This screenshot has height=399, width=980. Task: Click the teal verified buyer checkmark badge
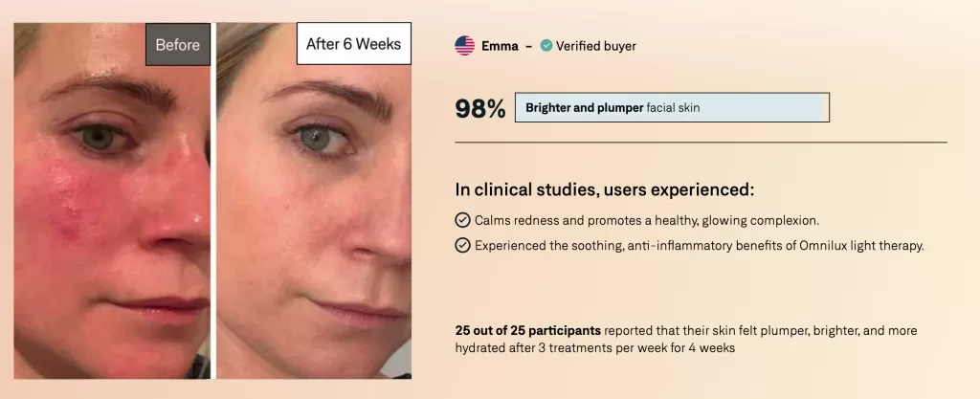[546, 46]
